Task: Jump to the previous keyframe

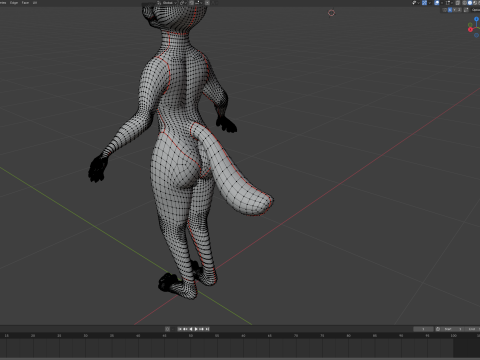Action: click(x=185, y=329)
